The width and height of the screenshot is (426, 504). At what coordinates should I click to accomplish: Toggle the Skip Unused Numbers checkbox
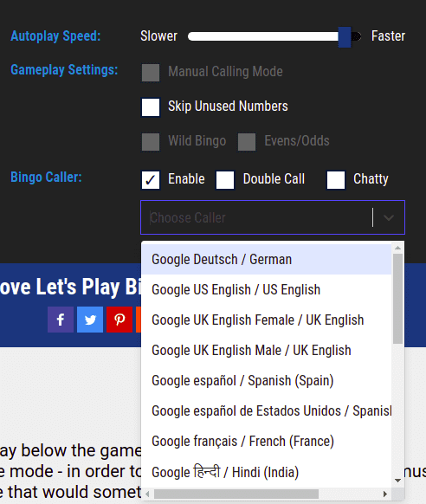coord(151,107)
